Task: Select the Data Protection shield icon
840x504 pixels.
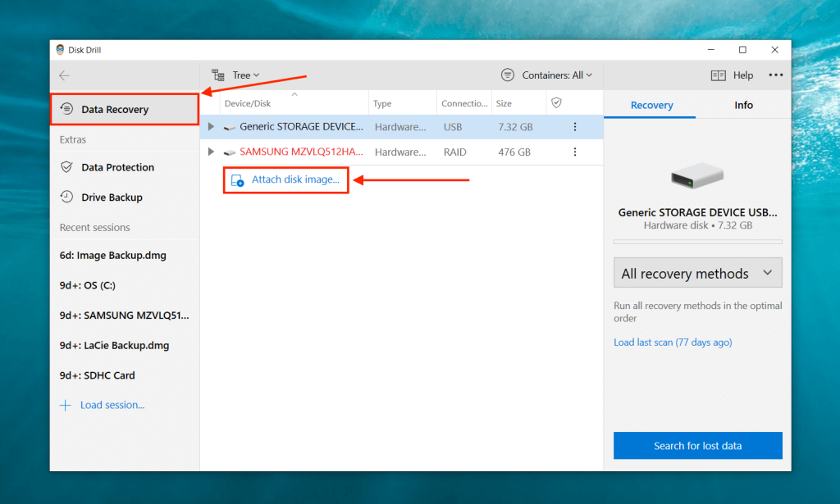Action: [68, 167]
